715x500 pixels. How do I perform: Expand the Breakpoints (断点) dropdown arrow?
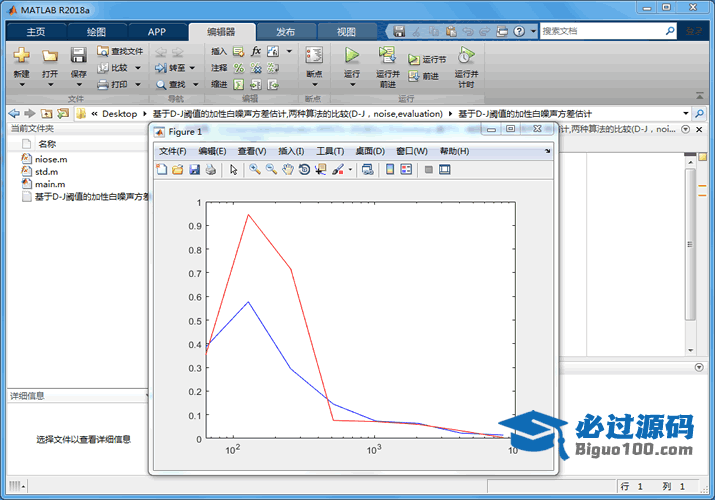(314, 85)
